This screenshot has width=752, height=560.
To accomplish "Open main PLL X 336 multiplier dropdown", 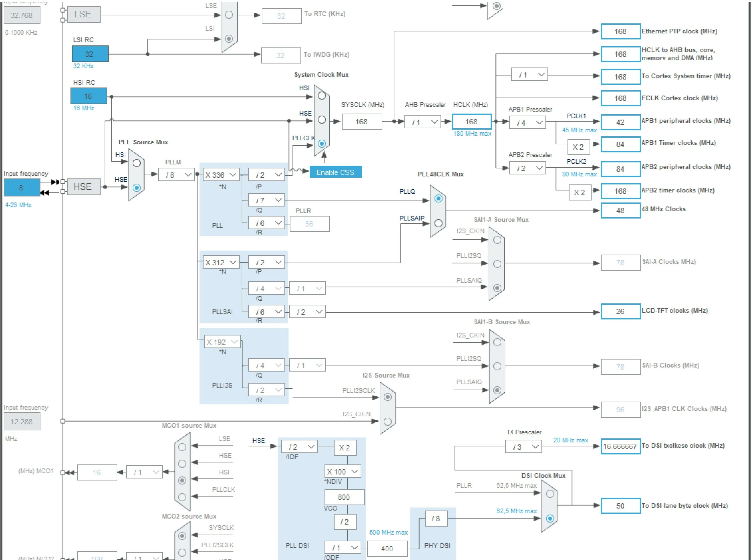I will 221,174.
